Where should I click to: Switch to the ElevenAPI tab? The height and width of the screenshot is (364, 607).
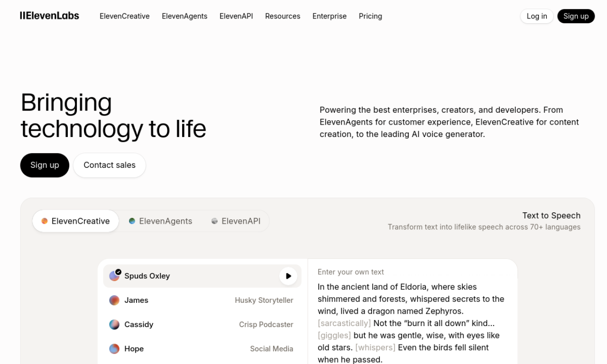[x=241, y=220]
